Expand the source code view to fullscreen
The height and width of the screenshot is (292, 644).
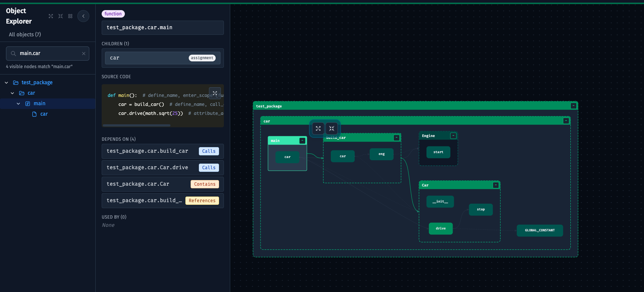click(215, 93)
